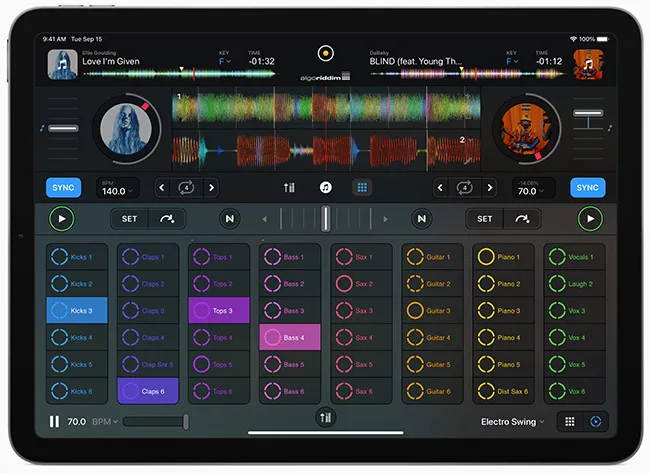Switch to the looper circular view icon
Screen dimensions: 650x473
click(x=596, y=422)
